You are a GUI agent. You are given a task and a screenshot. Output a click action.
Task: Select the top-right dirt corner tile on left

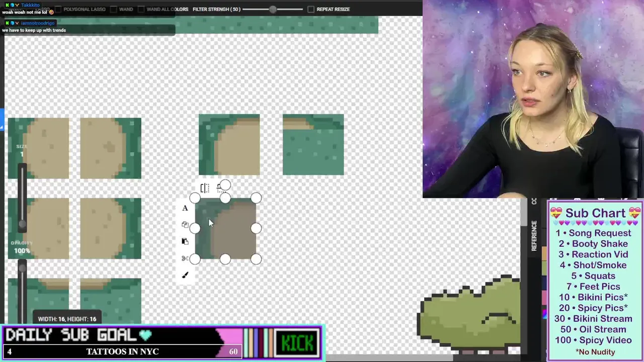pos(111,148)
